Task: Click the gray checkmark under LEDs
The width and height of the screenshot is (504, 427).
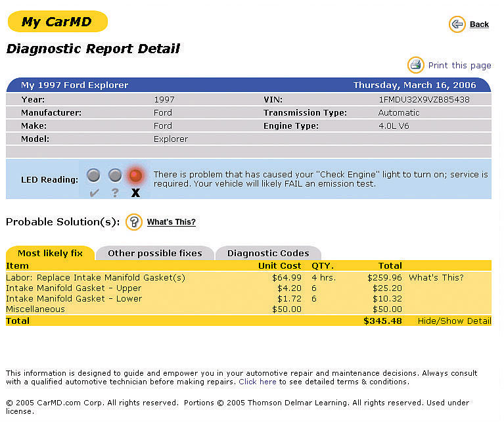Action: 94,192
